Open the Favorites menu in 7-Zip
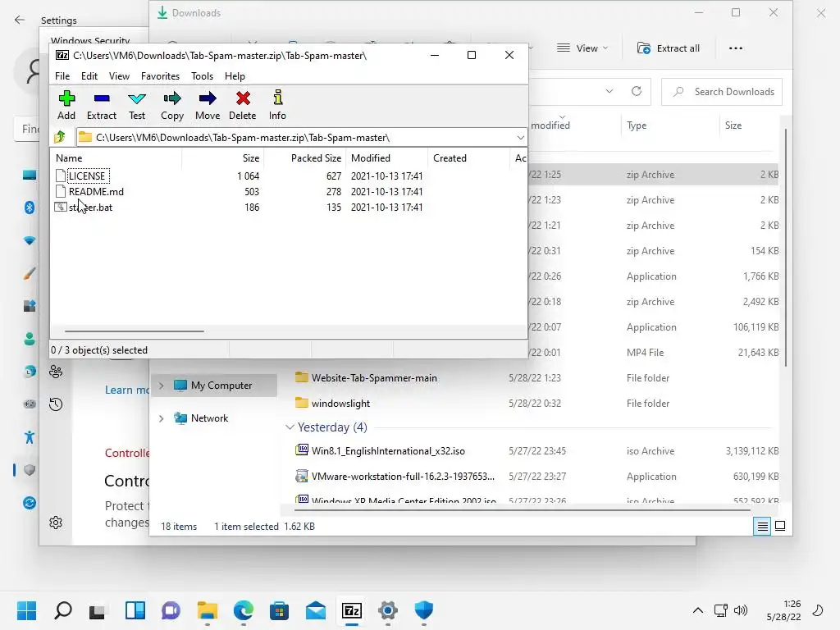 tap(160, 76)
